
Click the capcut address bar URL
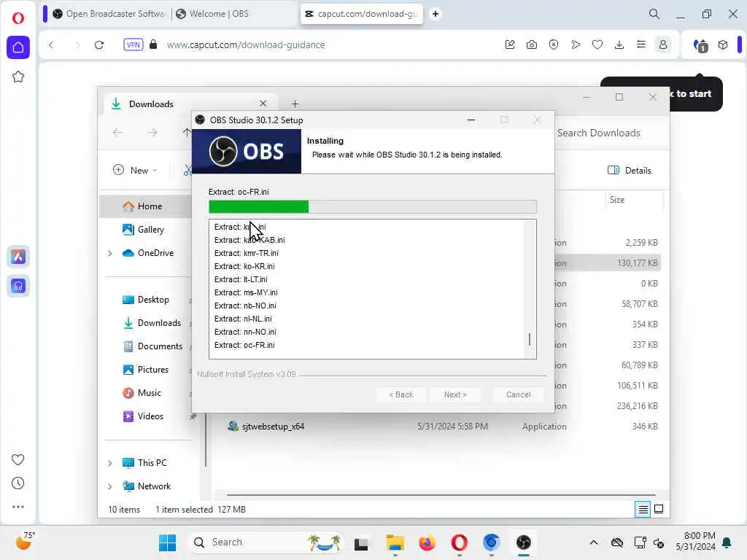[x=246, y=44]
